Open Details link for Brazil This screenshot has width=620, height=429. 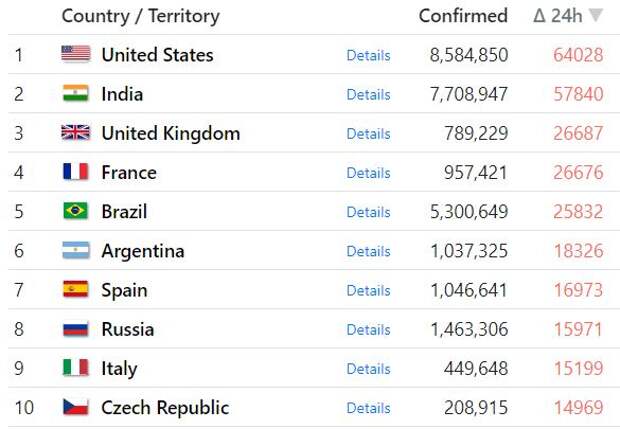click(369, 212)
